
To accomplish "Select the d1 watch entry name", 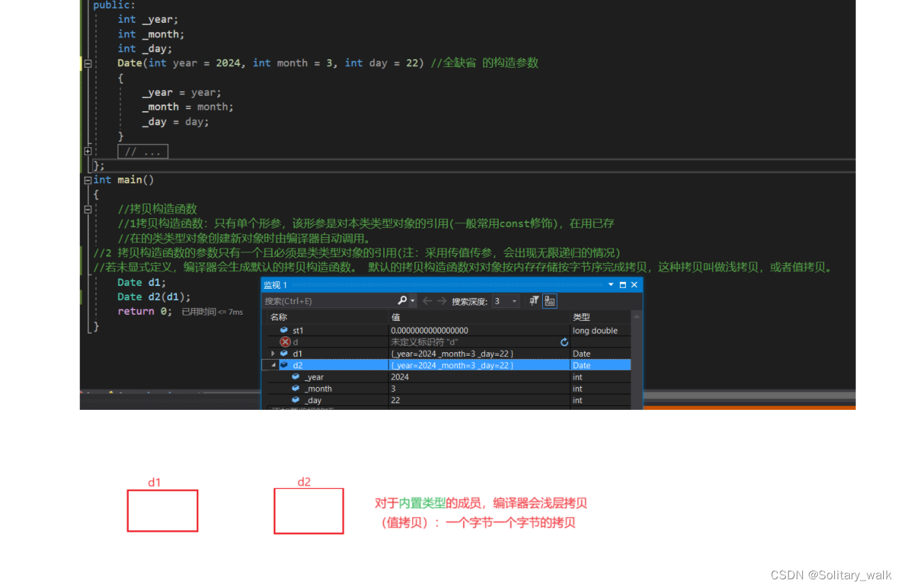I will [x=298, y=354].
